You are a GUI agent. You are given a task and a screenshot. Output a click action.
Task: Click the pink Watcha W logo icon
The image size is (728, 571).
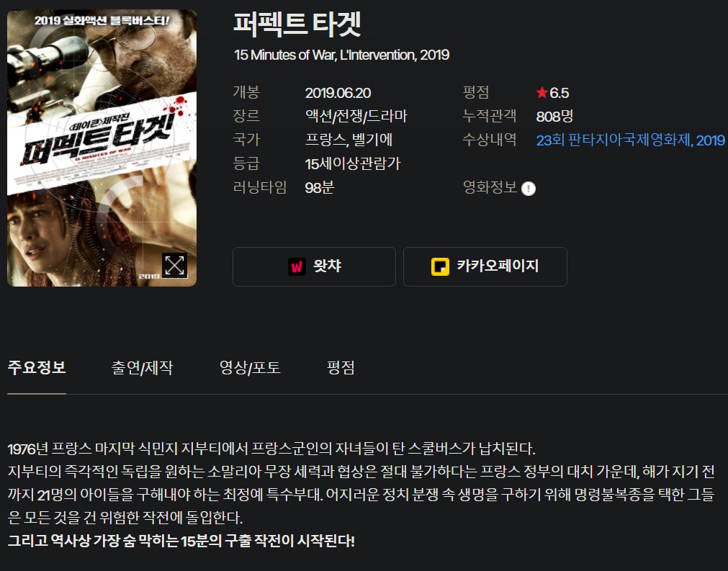click(x=297, y=266)
